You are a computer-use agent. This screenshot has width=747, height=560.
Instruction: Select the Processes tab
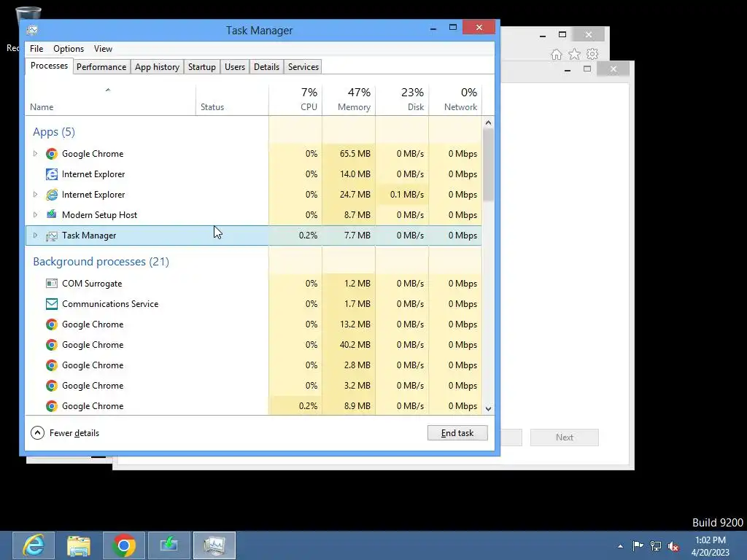(x=49, y=66)
